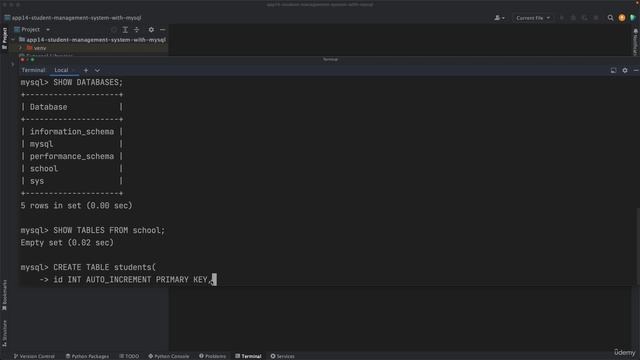
Task: Toggle the Terminal tool window button
Action: coord(248,356)
